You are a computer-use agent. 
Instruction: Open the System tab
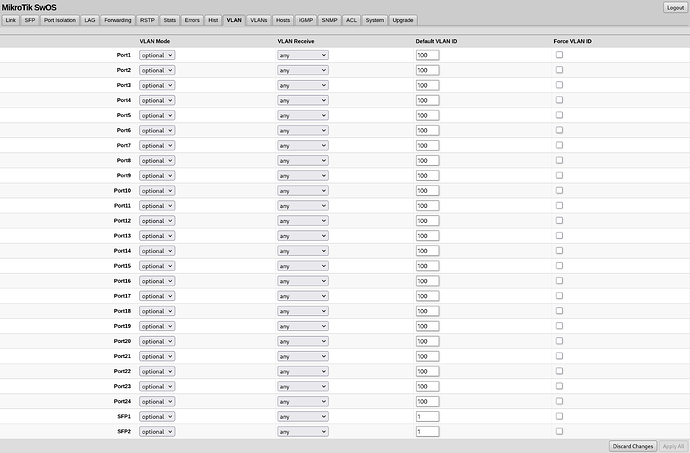coord(375,20)
